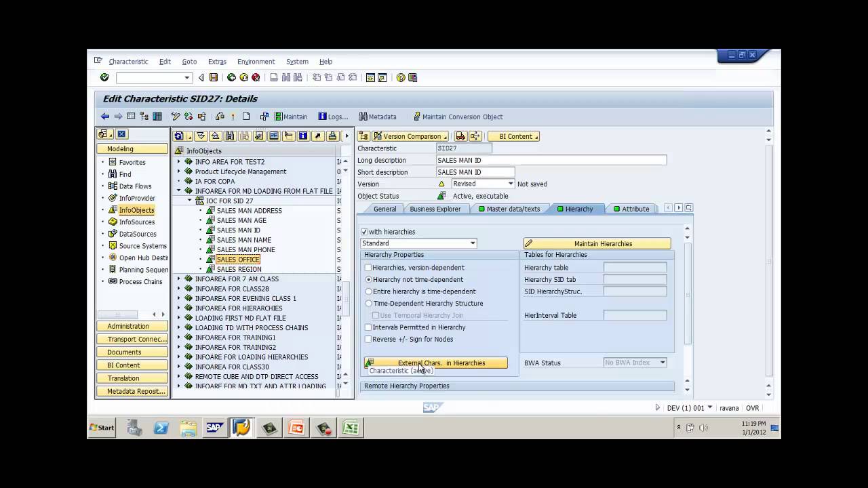The image size is (868, 488).
Task: Enable Intervals Permitted in Hierarchy
Action: tap(368, 327)
